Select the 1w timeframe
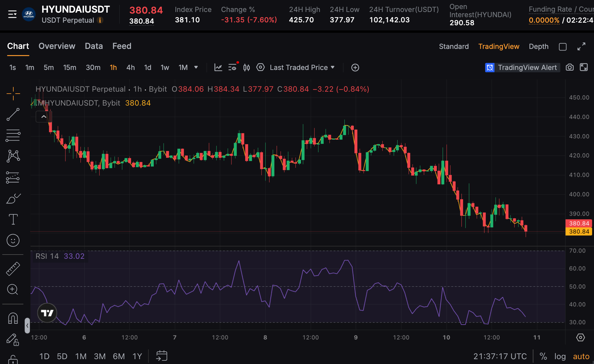The height and width of the screenshot is (364, 594). 165,67
